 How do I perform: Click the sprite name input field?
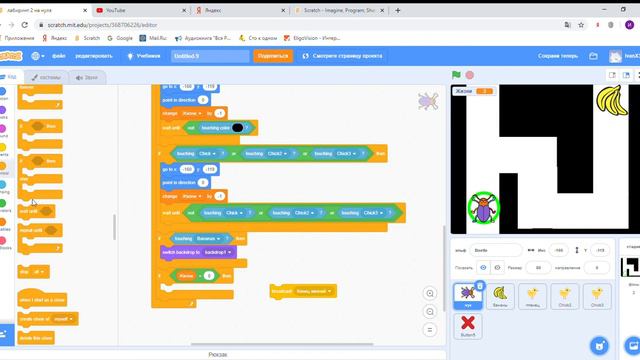[x=496, y=250]
